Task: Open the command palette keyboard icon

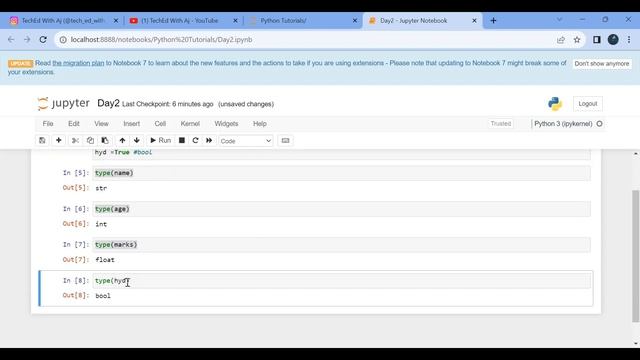Action: coord(285,140)
